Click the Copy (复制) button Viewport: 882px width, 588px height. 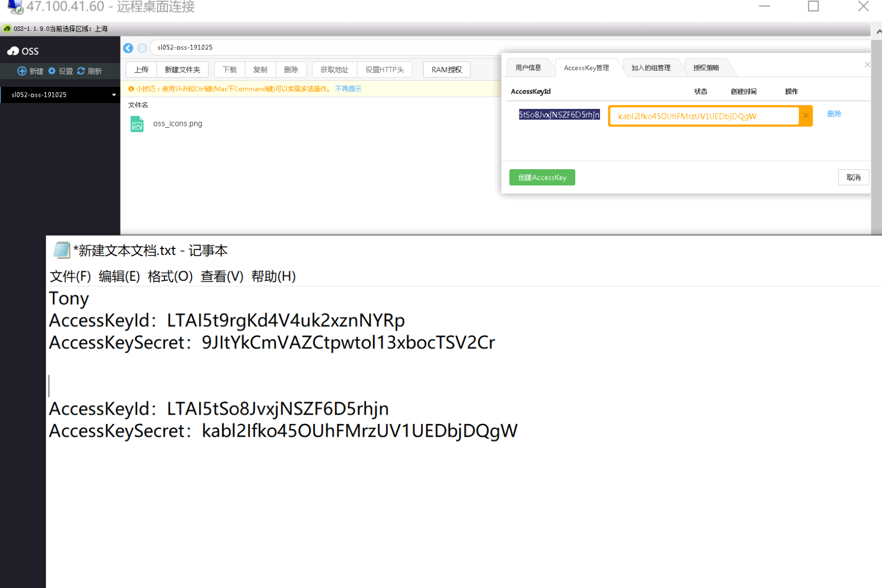click(x=260, y=69)
